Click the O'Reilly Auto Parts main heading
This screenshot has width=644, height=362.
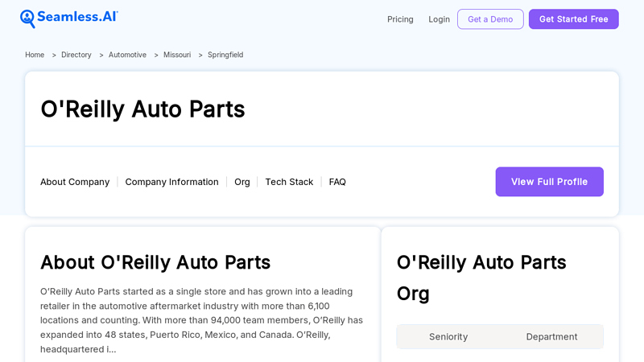coord(142,109)
